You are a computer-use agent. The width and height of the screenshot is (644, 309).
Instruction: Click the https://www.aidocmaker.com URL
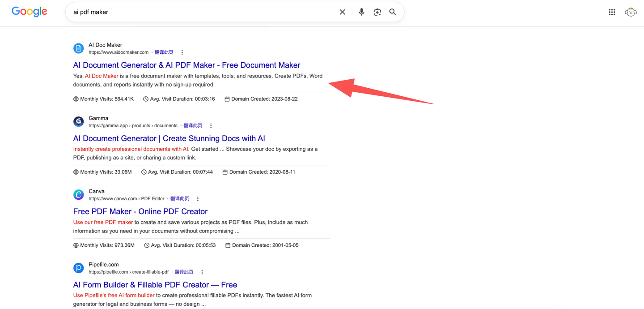(x=119, y=52)
